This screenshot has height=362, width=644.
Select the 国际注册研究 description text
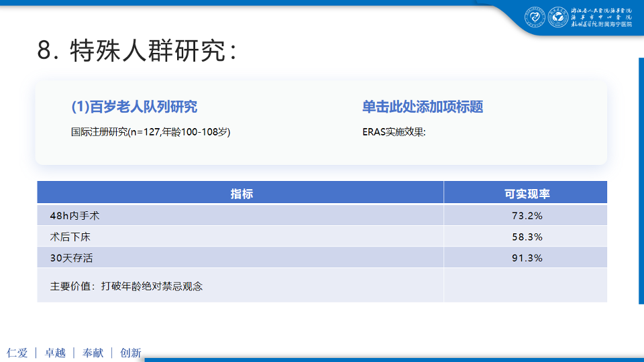(x=151, y=132)
